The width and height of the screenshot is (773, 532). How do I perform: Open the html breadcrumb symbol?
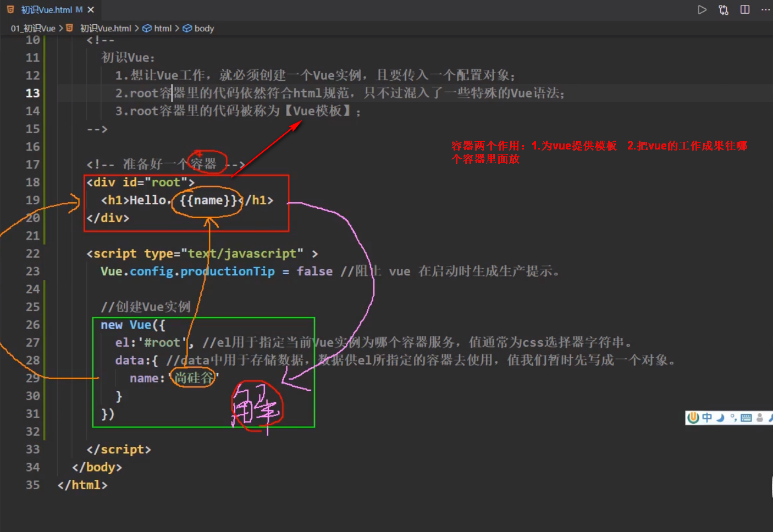(163, 29)
